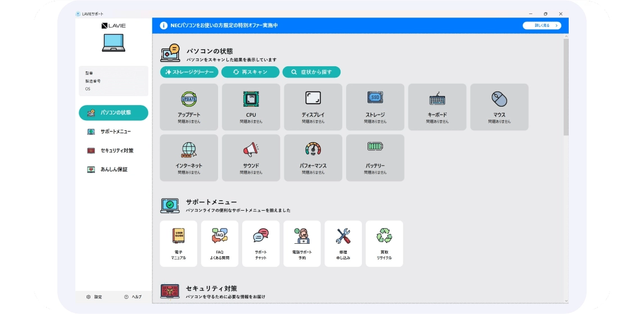Click the パソコンの状態 section header icon
The image size is (644, 314).
pyautogui.click(x=170, y=54)
